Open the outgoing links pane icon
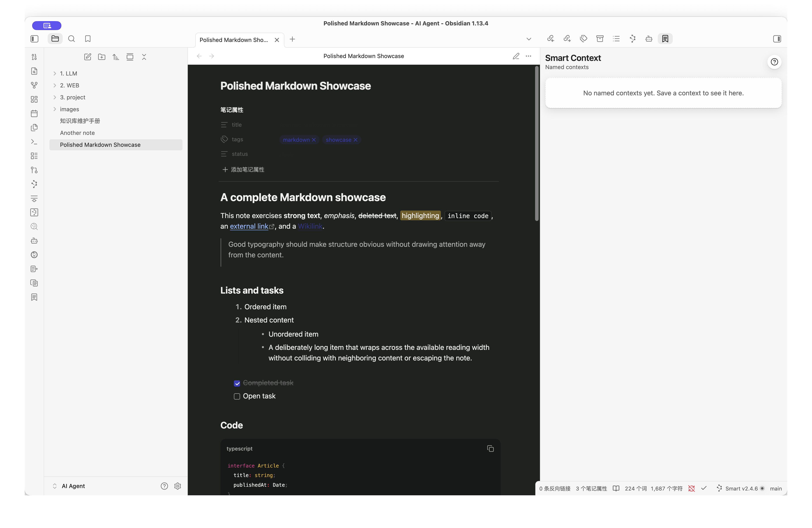812x528 pixels. [x=567, y=39]
